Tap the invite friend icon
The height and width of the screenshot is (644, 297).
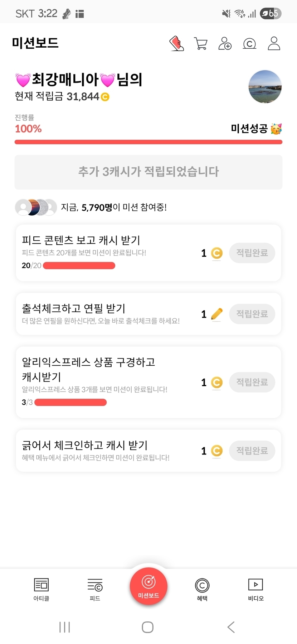tap(225, 44)
